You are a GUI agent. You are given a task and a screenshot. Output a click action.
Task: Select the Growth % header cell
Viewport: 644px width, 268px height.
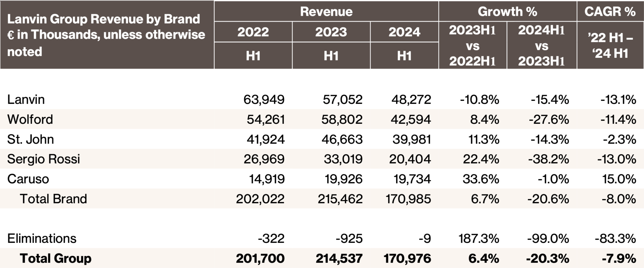coord(507,12)
